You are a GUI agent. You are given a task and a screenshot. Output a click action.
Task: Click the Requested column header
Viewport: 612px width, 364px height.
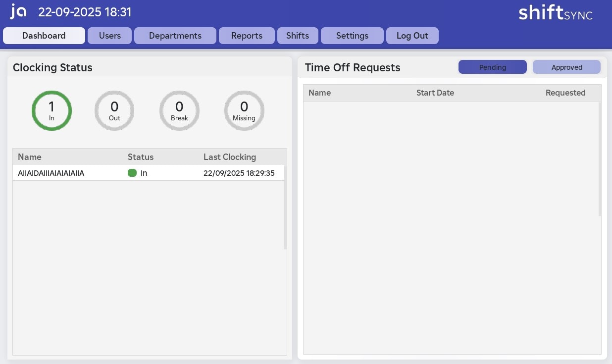[565, 93]
